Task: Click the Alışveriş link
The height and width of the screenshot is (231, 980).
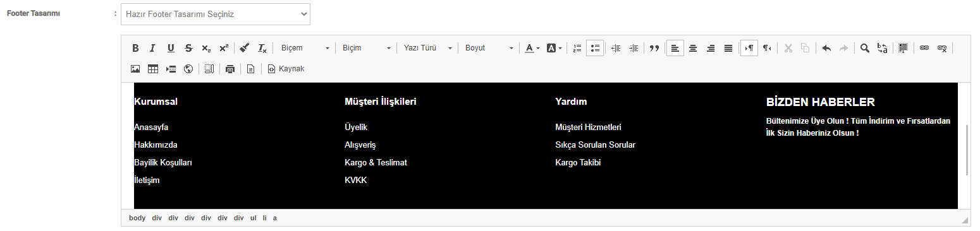Action: (360, 145)
